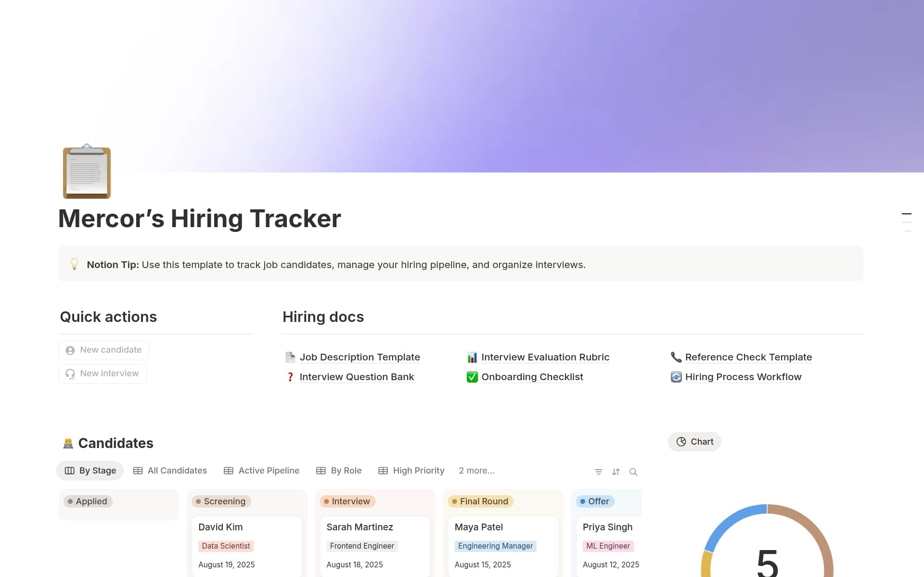
Task: Click the Candidates database title
Action: pyautogui.click(x=115, y=443)
